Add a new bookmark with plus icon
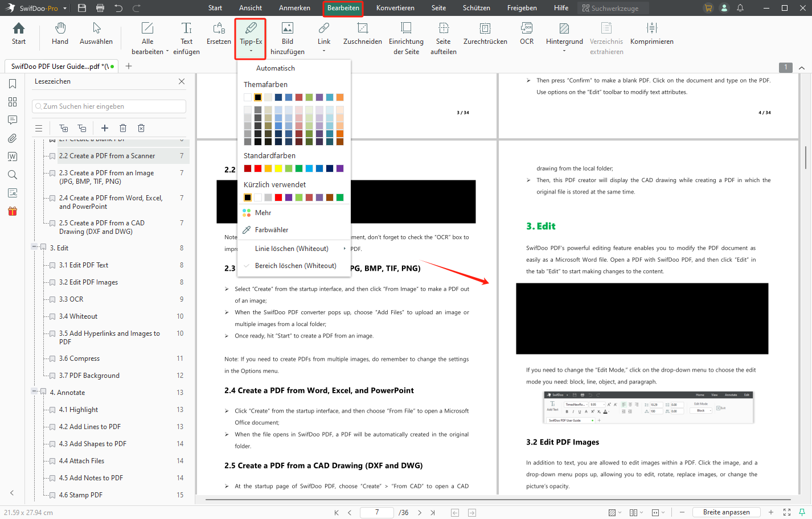The image size is (812, 519). (x=105, y=128)
